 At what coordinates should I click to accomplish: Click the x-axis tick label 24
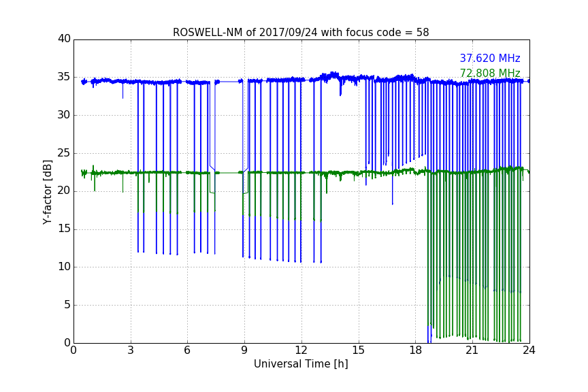tap(529, 350)
